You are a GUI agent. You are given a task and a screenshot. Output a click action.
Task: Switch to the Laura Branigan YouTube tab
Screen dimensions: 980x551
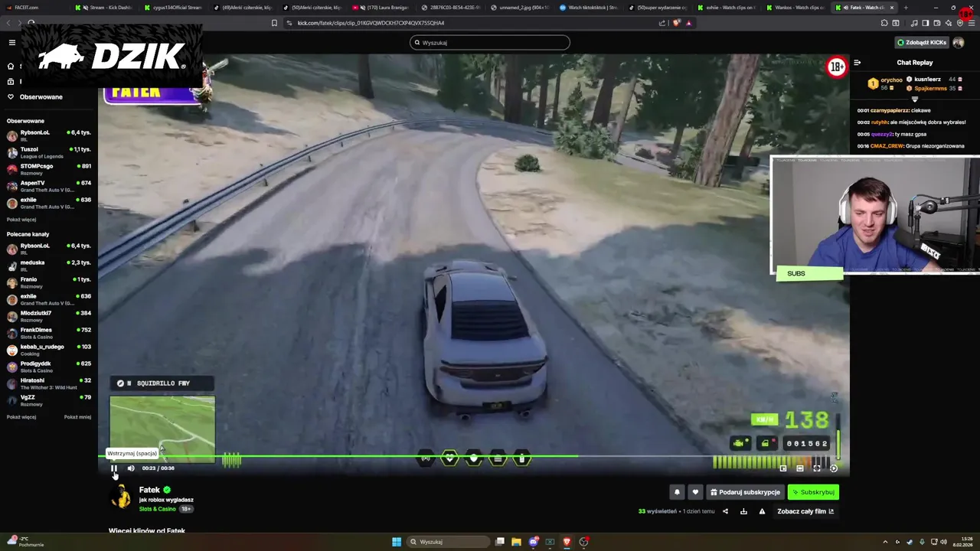click(x=381, y=8)
